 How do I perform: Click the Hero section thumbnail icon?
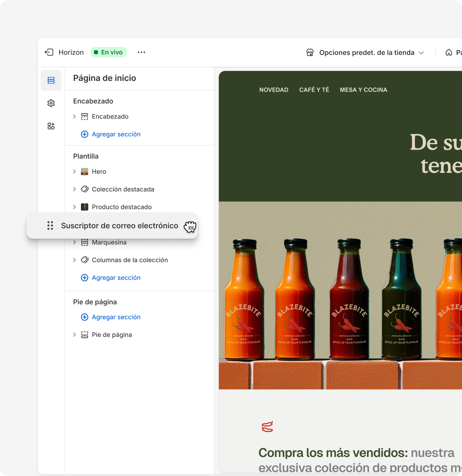(x=85, y=171)
